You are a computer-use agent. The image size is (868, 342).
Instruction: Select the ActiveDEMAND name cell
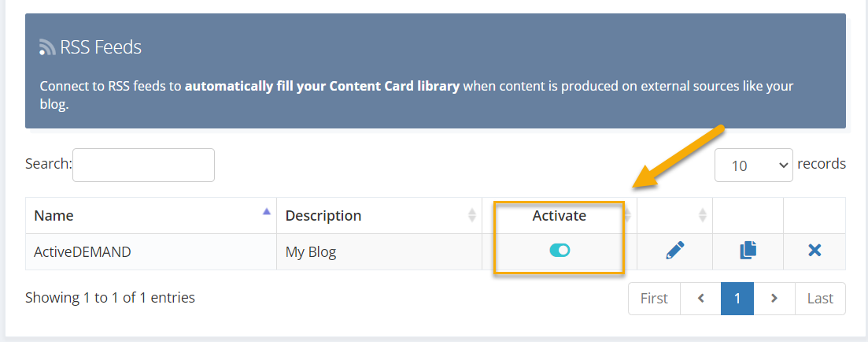coord(150,252)
